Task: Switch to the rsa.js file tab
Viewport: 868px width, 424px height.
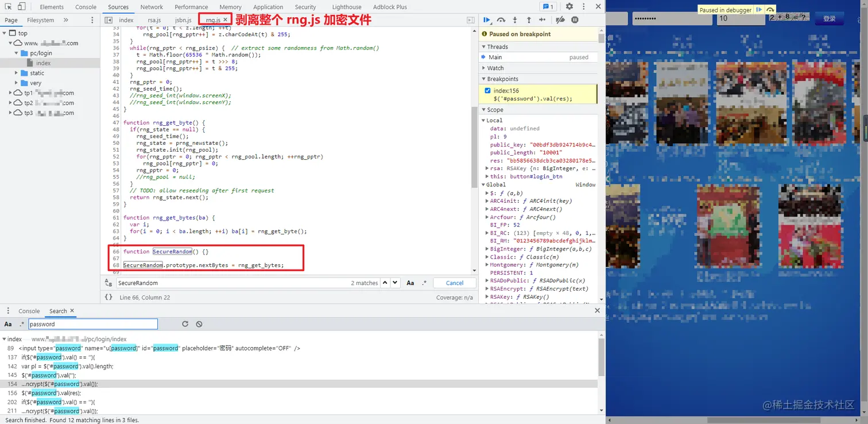Action: (x=154, y=20)
